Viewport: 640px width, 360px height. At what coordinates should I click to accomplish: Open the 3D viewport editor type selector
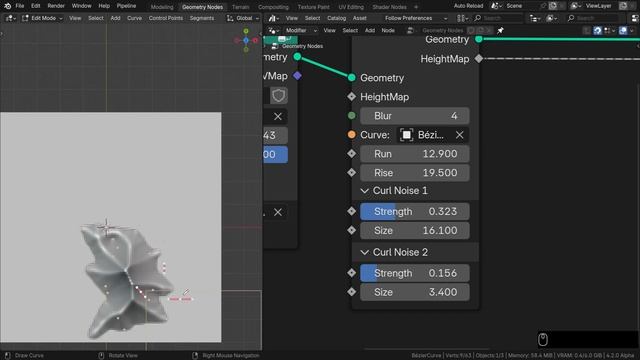tap(10, 18)
